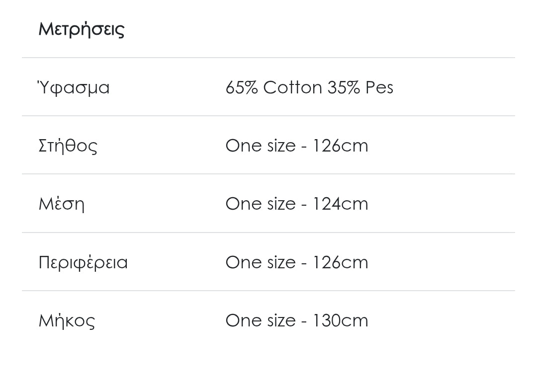This screenshot has height=392, width=537.
Task: Select the "Μήκος" row label
Action: 67,320
